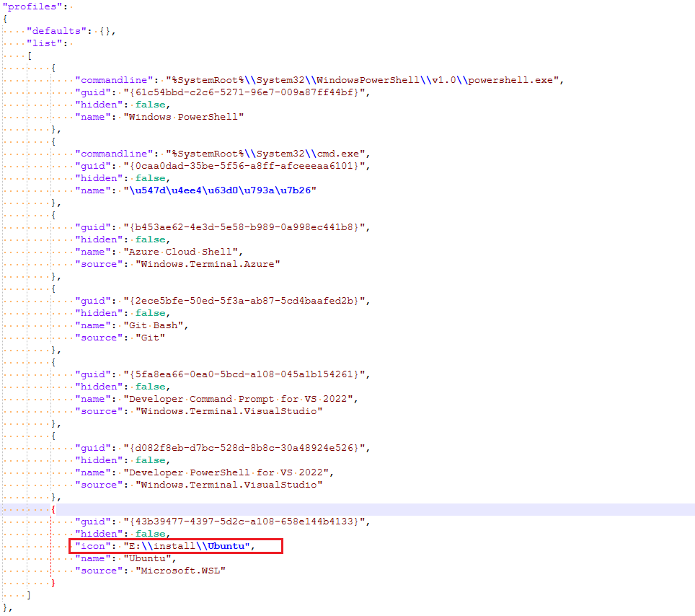695x616 pixels.
Task: Click guid value starting with d082f8eb
Action: click(244, 449)
